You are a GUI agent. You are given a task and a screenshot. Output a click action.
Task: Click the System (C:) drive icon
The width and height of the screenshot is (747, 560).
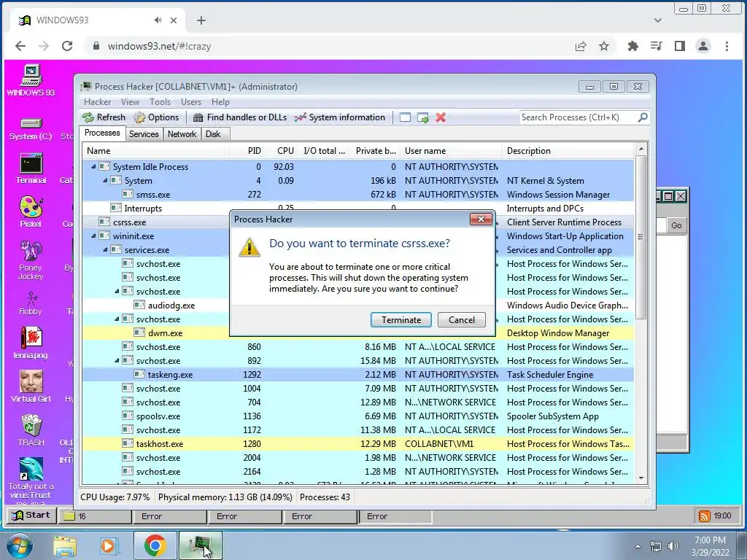pyautogui.click(x=31, y=129)
